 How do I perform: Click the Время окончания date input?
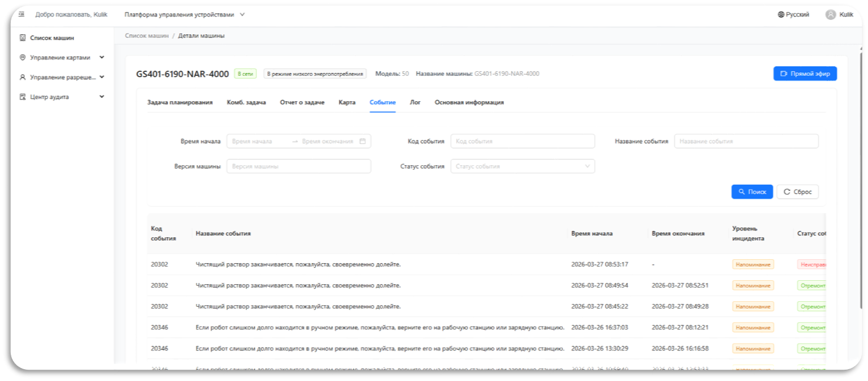[327, 142]
